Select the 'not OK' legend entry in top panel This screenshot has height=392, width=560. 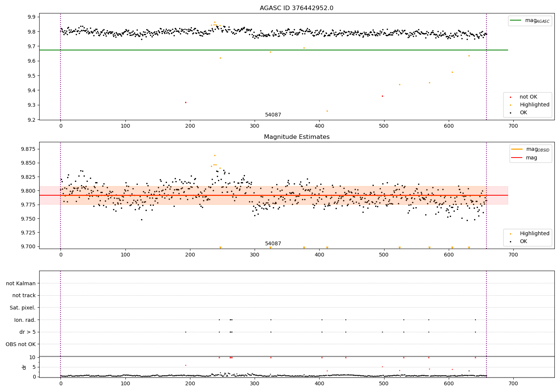[x=528, y=97]
